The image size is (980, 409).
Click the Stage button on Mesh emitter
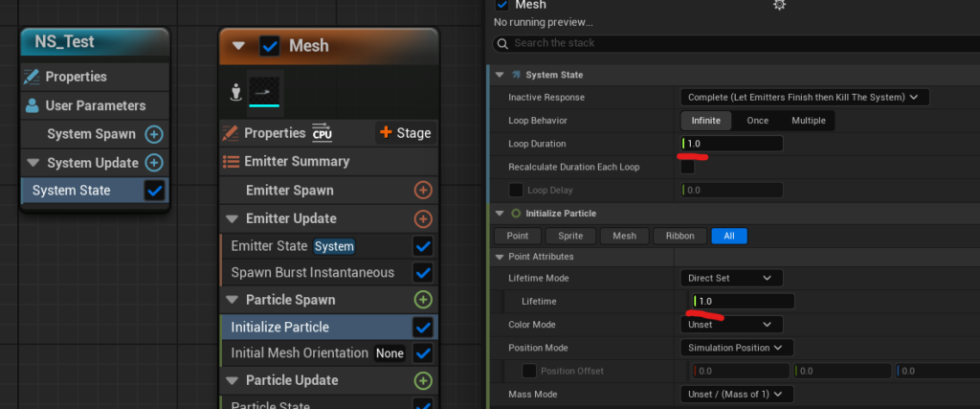tap(405, 133)
